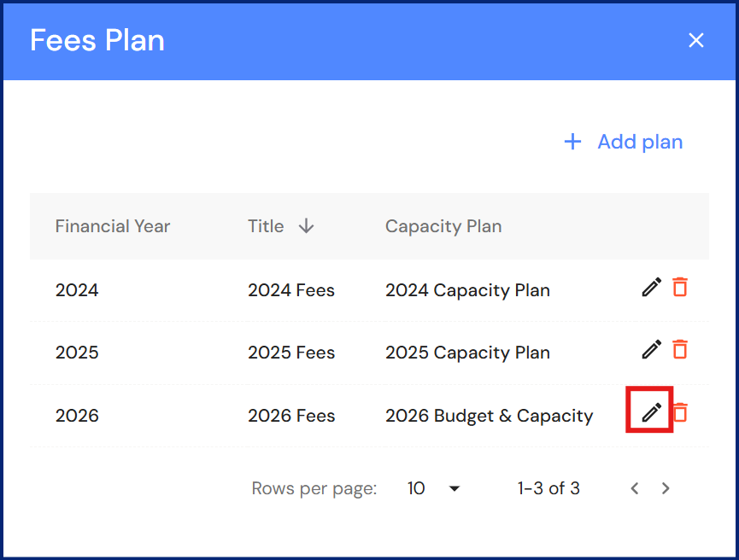Image resolution: width=739 pixels, height=560 pixels.
Task: Click the Add plan button
Action: (x=624, y=142)
